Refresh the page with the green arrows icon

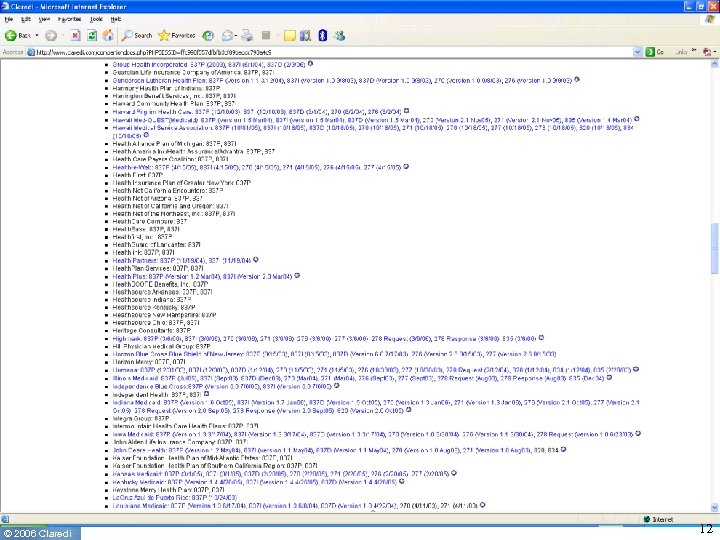click(x=92, y=35)
